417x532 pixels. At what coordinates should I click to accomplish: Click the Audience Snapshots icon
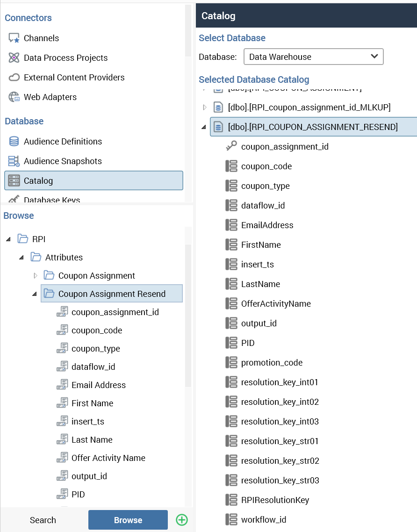click(14, 161)
